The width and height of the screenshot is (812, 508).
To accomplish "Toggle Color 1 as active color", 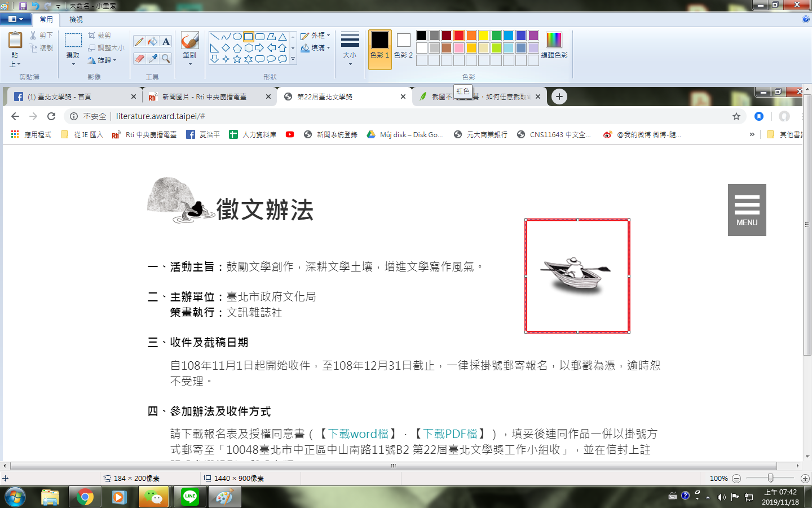I will [379, 50].
